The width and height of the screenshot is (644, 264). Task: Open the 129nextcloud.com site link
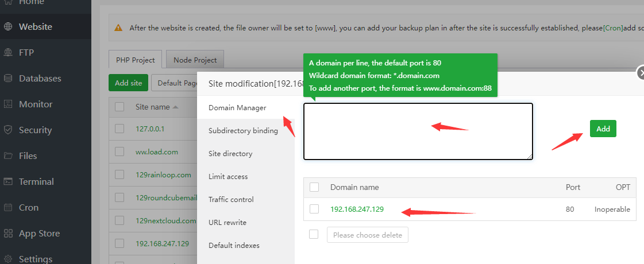tap(165, 220)
